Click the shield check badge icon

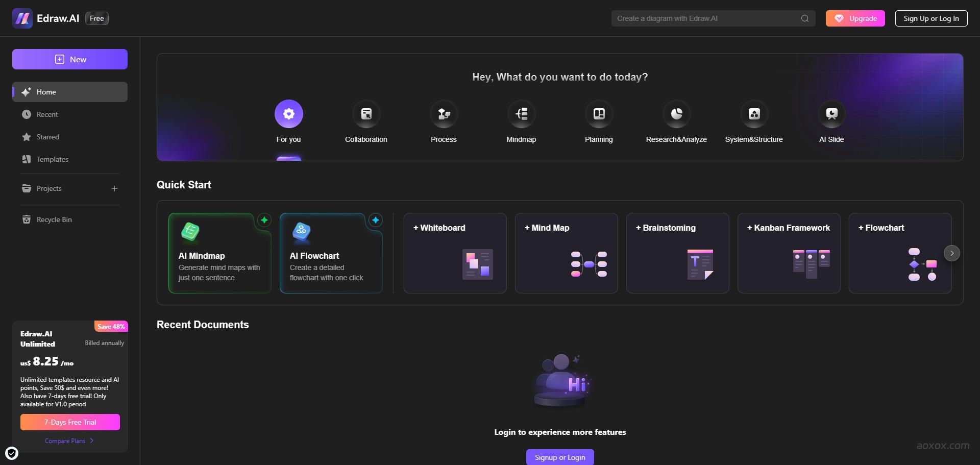12,453
